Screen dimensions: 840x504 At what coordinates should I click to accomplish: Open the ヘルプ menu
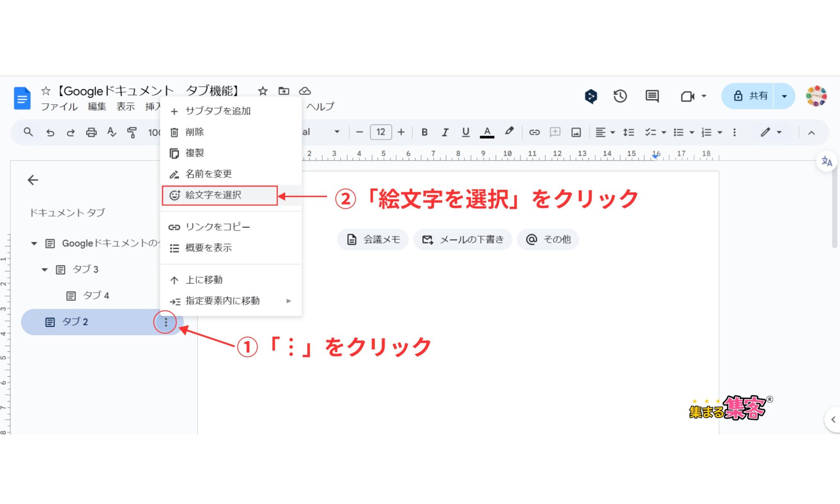(x=320, y=107)
